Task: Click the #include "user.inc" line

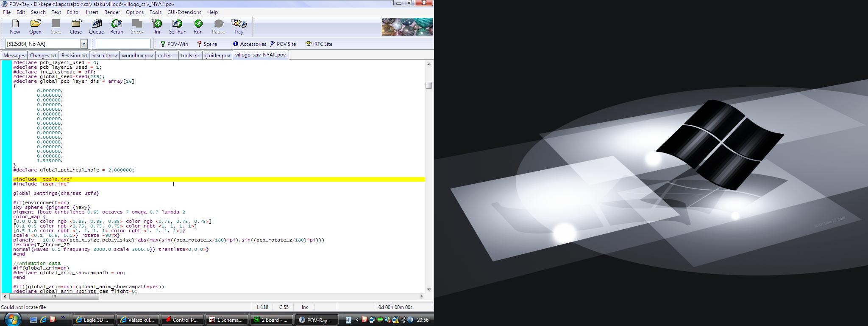Action: 41,184
